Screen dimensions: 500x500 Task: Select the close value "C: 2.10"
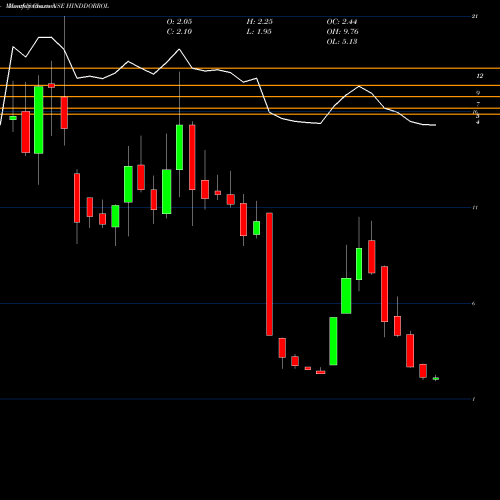coord(179,32)
